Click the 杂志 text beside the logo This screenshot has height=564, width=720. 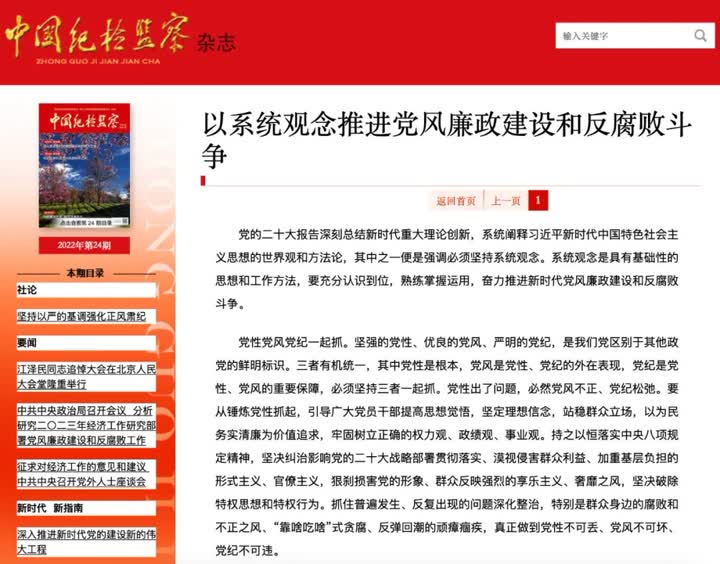pos(216,43)
